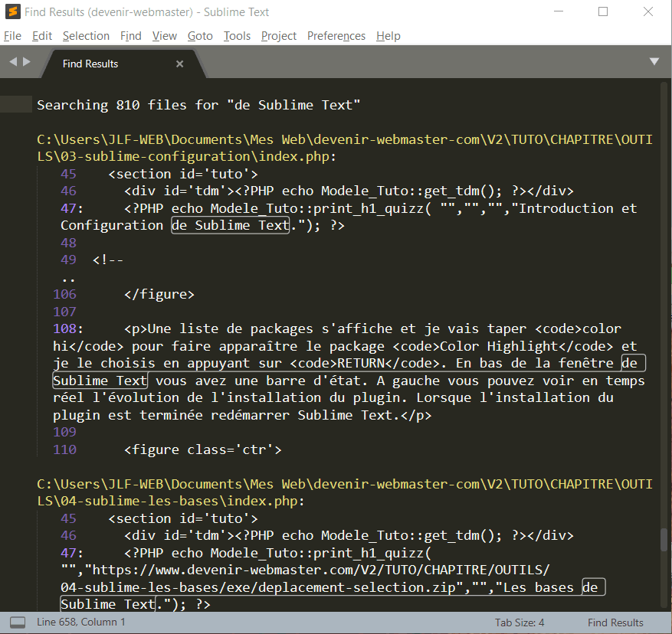The width and height of the screenshot is (672, 634).
Task: Click line 45 section tag under 03-sublime-configuration
Action: (x=159, y=174)
